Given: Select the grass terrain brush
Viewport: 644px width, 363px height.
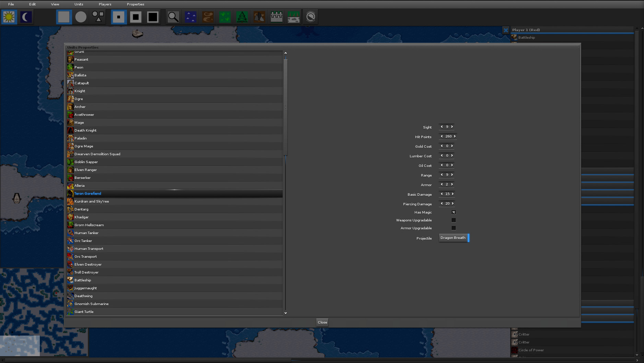Looking at the screenshot, I should [225, 16].
